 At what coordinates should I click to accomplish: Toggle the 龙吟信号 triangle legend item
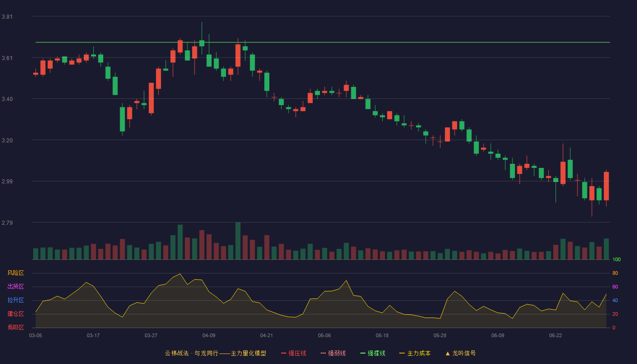coord(460,353)
